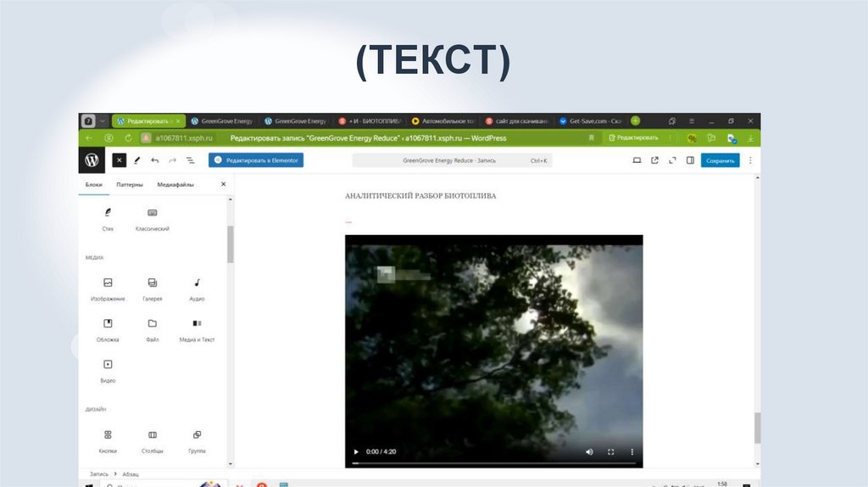Switch to the Блоки tab
This screenshot has width=868, height=487.
coord(93,184)
